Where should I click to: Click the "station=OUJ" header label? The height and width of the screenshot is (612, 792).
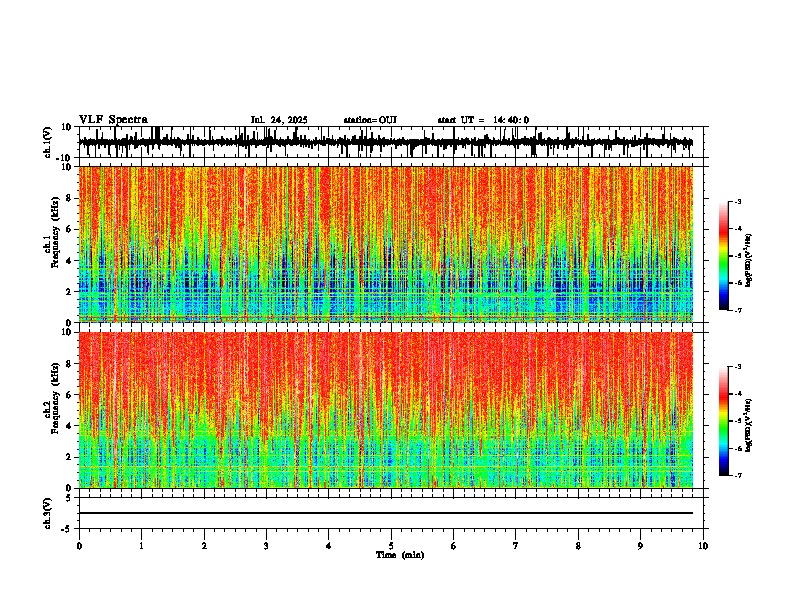pyautogui.click(x=370, y=120)
